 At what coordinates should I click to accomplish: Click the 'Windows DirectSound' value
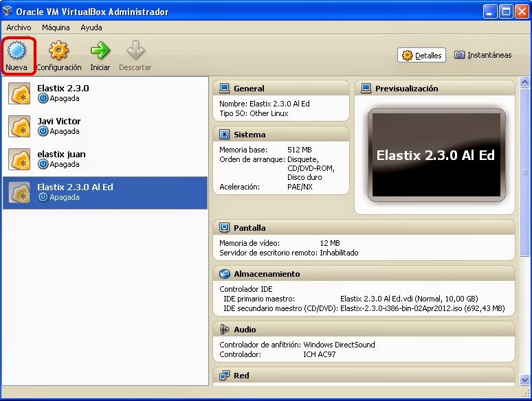coord(339,345)
